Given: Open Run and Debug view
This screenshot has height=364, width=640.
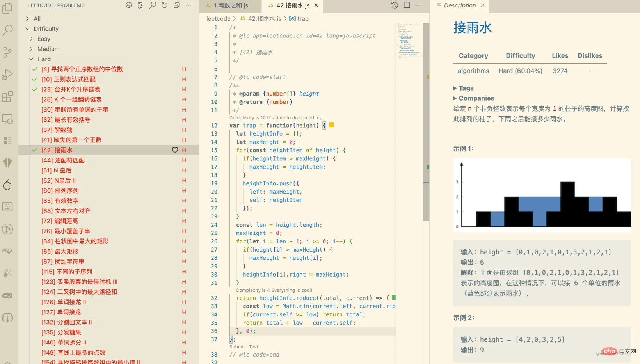Looking at the screenshot, I should [7, 74].
